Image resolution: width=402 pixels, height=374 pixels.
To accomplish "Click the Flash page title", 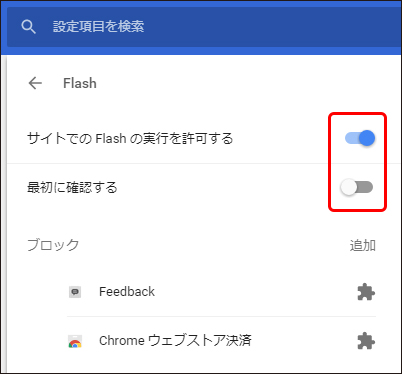I will click(x=80, y=83).
